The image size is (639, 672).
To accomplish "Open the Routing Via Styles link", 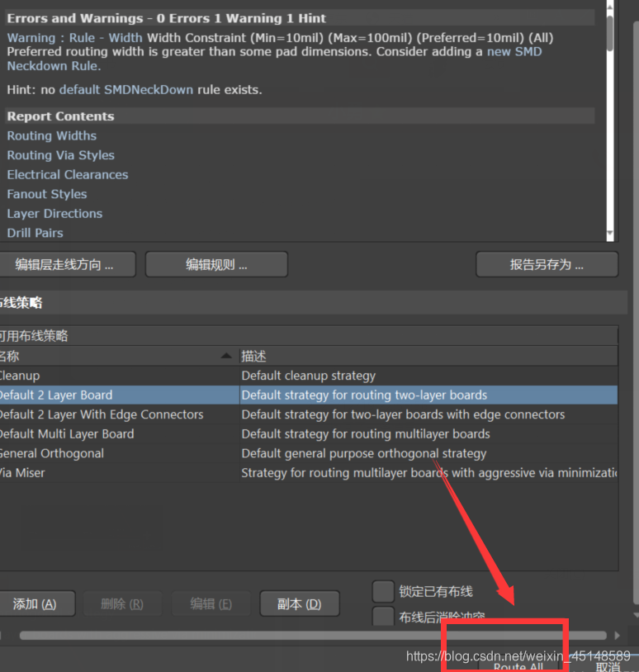I will 60,155.
